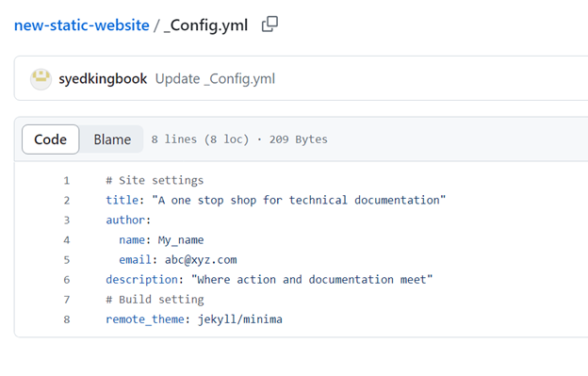
Task: Open the 'Update _Config.yml' commit message
Action: (215, 79)
